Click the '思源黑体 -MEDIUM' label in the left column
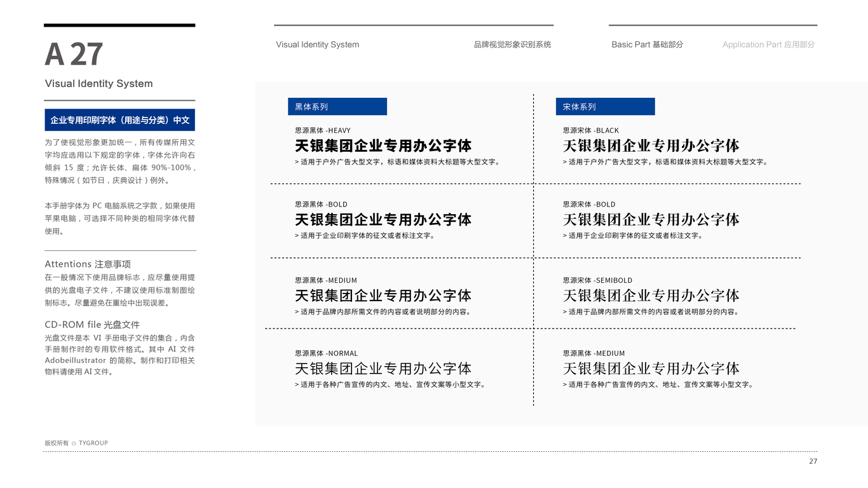Image resolution: width=868 pixels, height=488 pixels. tap(326, 280)
